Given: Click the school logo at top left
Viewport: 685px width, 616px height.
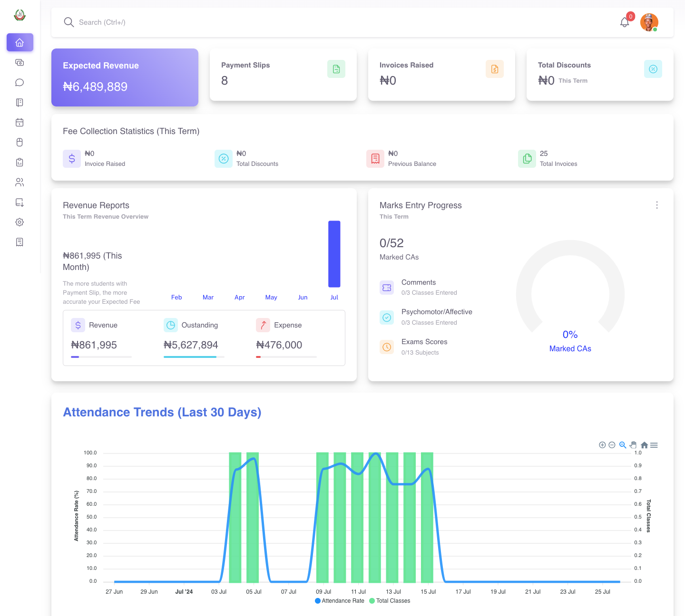Looking at the screenshot, I should click(20, 15).
